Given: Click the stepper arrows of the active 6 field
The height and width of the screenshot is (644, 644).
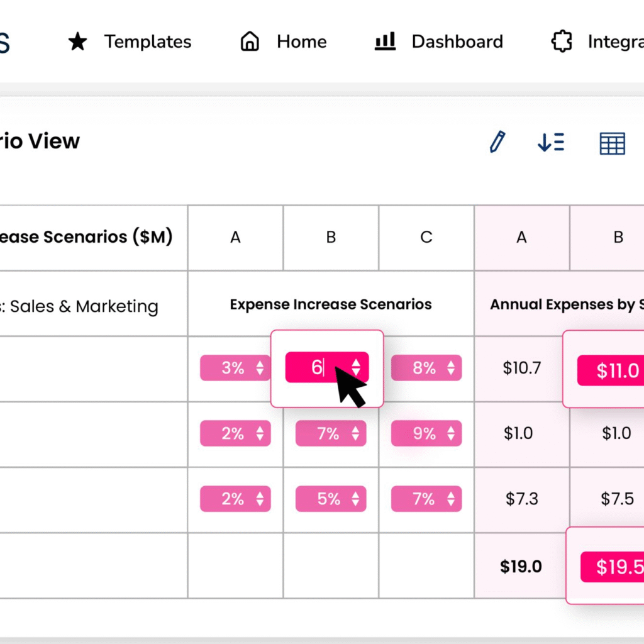Looking at the screenshot, I should point(356,367).
